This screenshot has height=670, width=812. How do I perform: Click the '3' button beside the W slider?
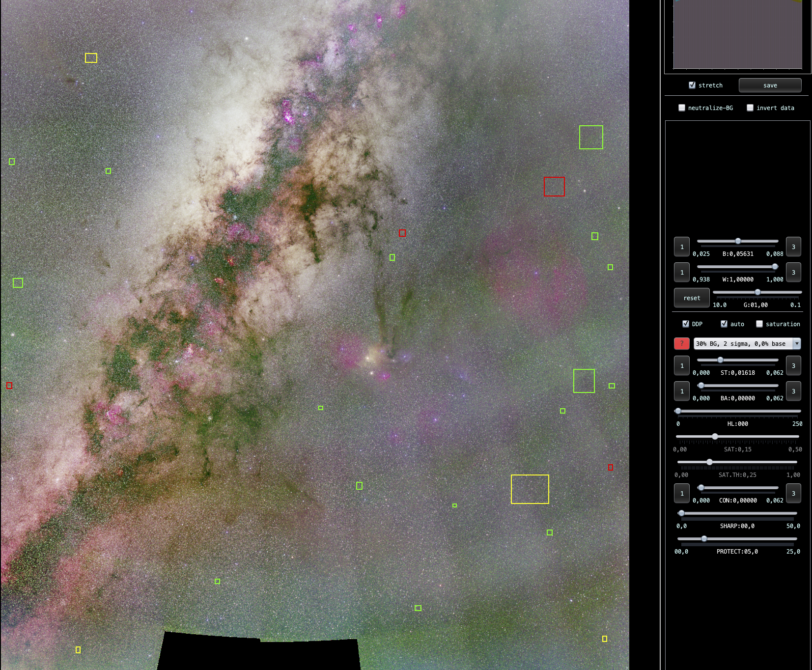793,272
